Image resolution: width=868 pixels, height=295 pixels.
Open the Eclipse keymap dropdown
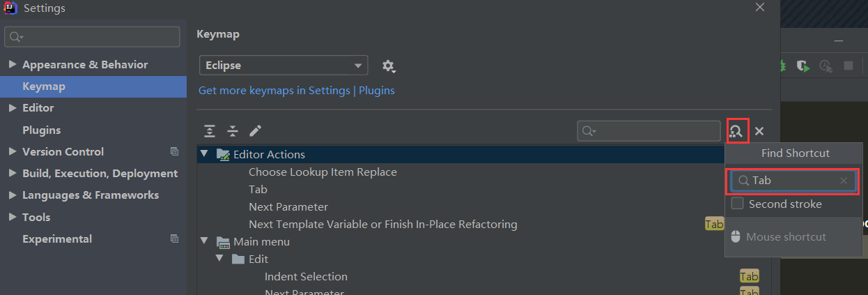click(284, 66)
